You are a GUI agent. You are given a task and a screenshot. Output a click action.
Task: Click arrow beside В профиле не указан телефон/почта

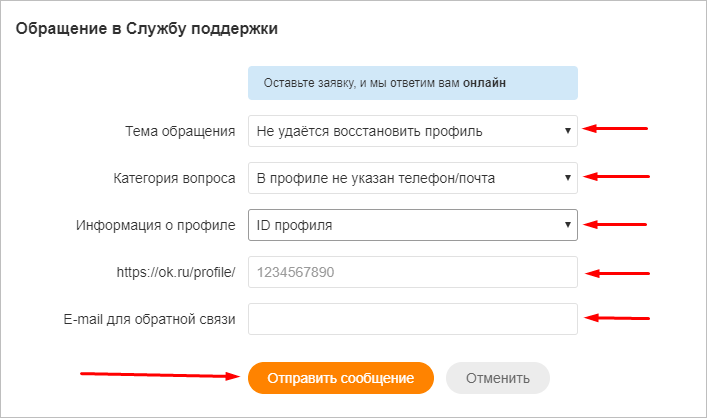pos(567,178)
